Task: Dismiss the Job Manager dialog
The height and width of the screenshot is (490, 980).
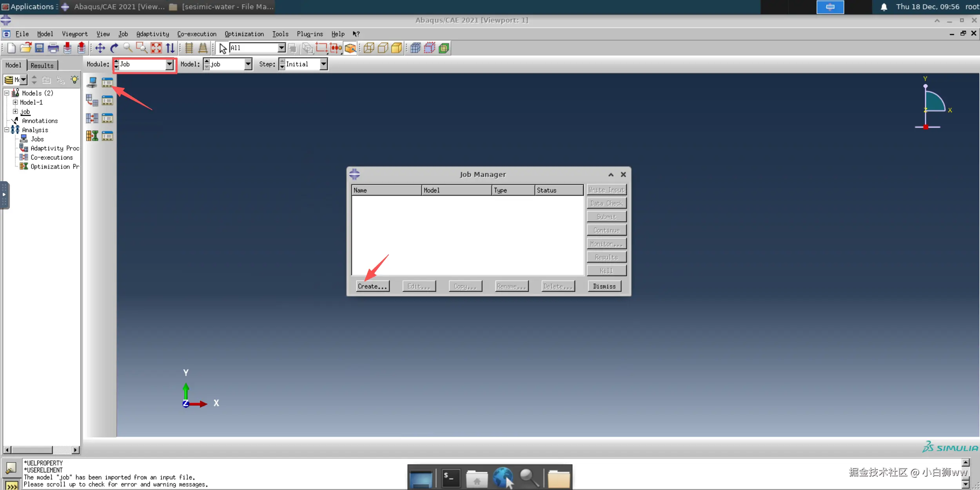Action: (x=604, y=287)
